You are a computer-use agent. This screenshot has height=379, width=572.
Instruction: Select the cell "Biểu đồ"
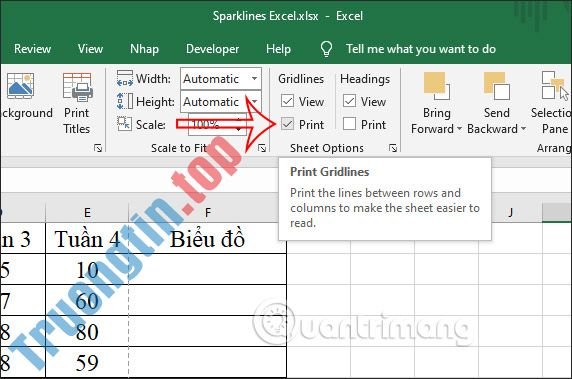(x=208, y=238)
